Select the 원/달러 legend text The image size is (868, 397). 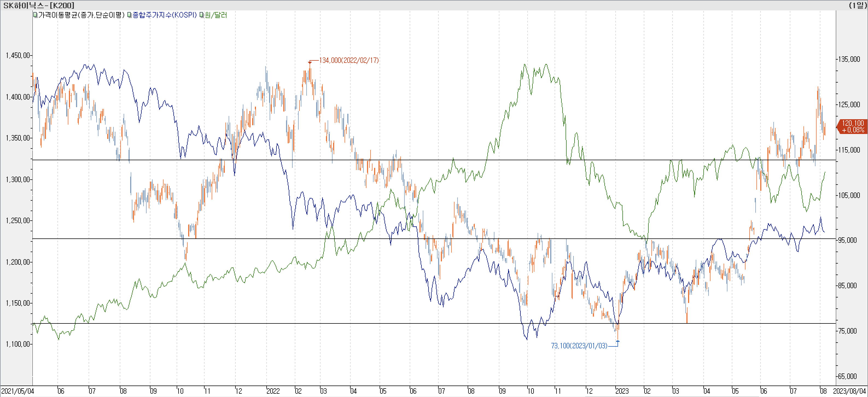(x=216, y=15)
